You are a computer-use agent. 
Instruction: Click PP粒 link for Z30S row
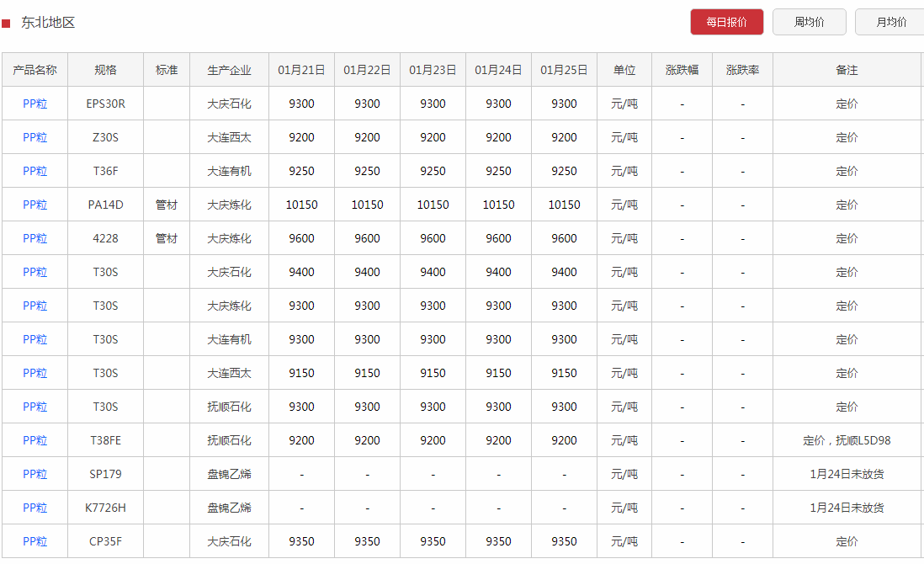click(x=35, y=137)
